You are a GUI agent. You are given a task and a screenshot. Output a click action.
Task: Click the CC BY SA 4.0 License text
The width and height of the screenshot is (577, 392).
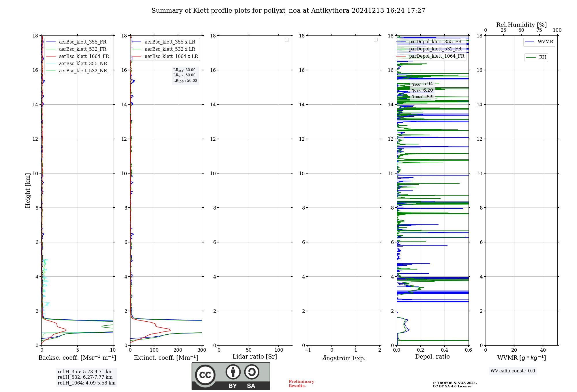click(453, 387)
